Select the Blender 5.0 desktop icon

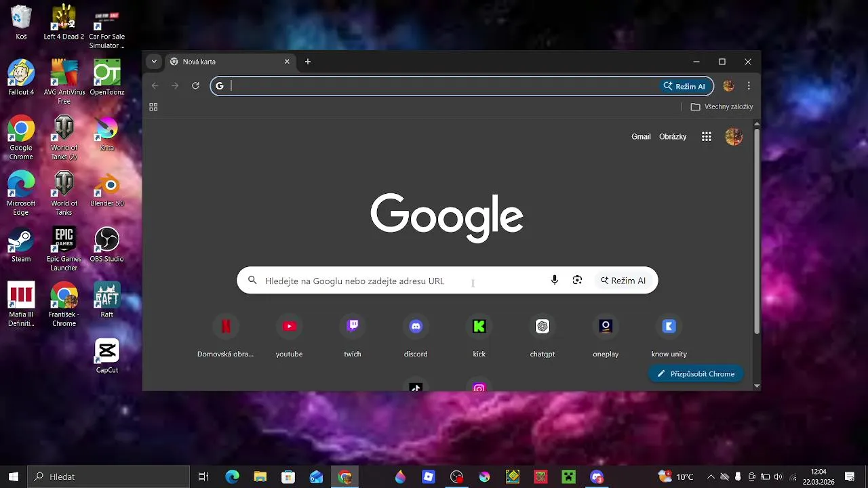pyautogui.click(x=107, y=188)
